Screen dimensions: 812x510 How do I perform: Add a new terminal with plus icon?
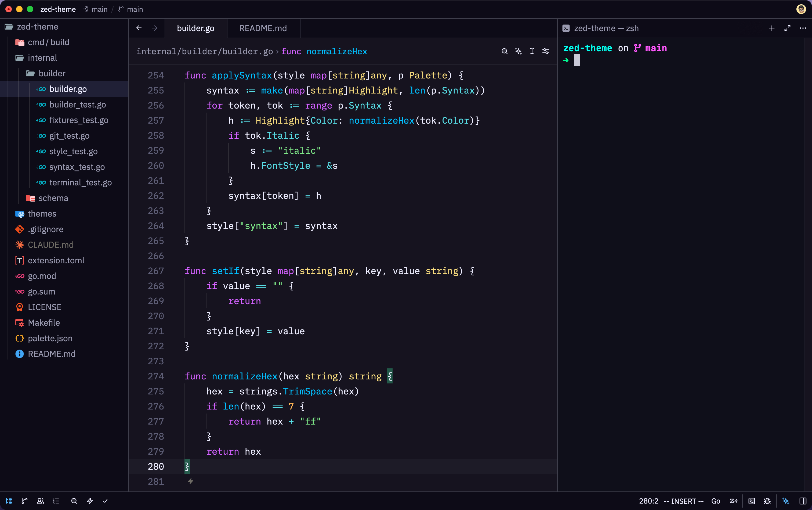(771, 28)
